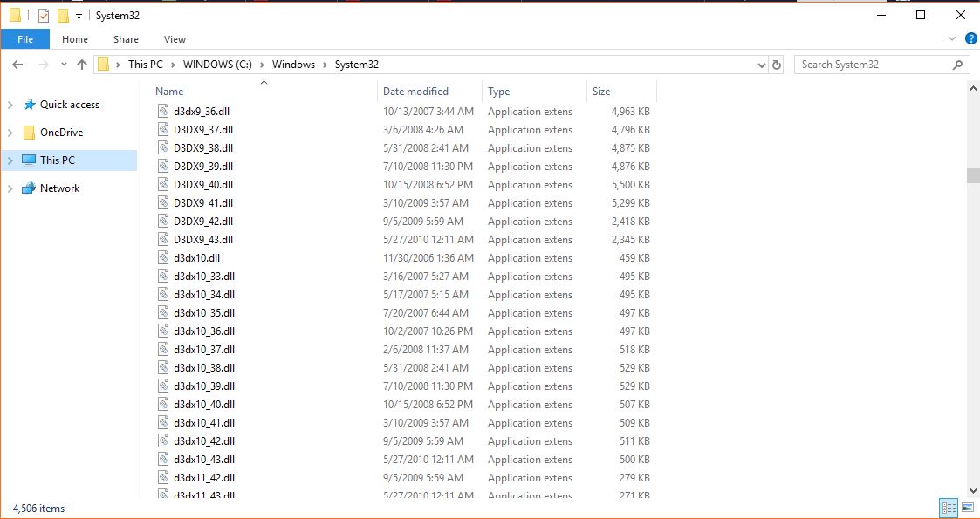The width and height of the screenshot is (980, 519).
Task: Click the D3DX9_39.dll file icon
Action: [x=163, y=166]
